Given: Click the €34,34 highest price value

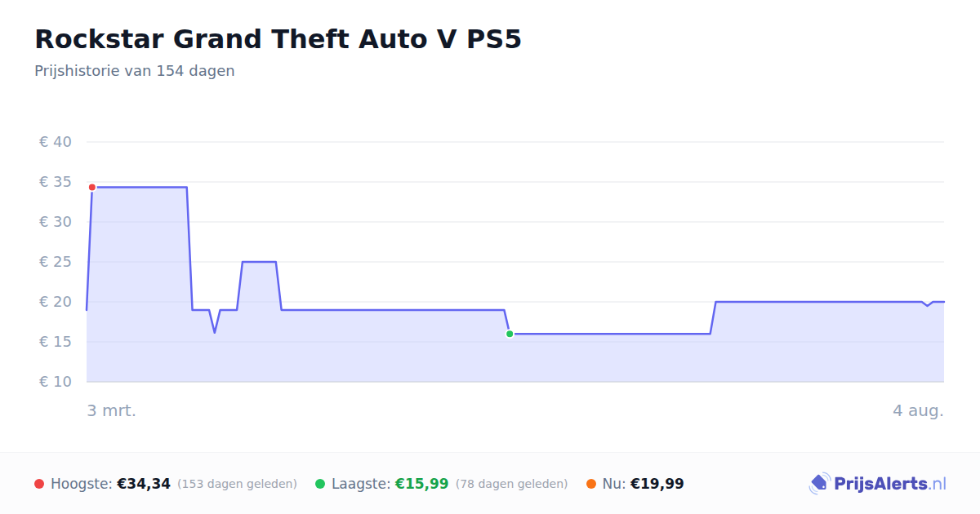Looking at the screenshot, I should pos(144,484).
